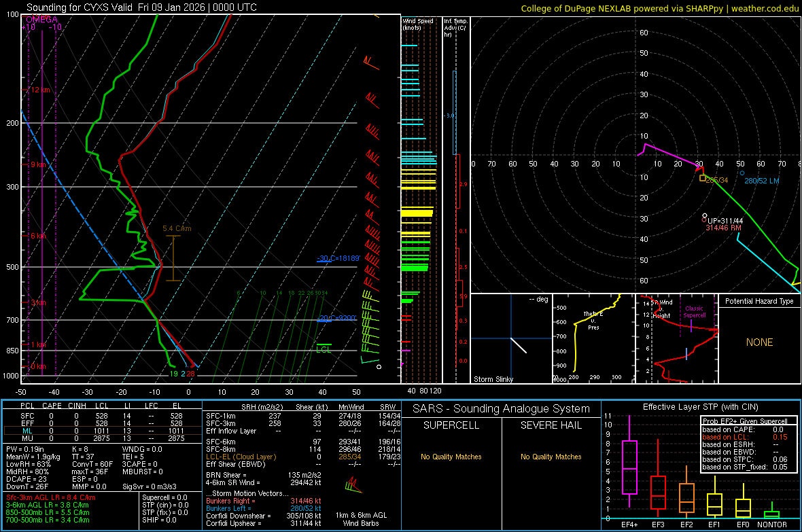Click the Corfidi Downshear = 305/108 kt entry

[x=264, y=516]
